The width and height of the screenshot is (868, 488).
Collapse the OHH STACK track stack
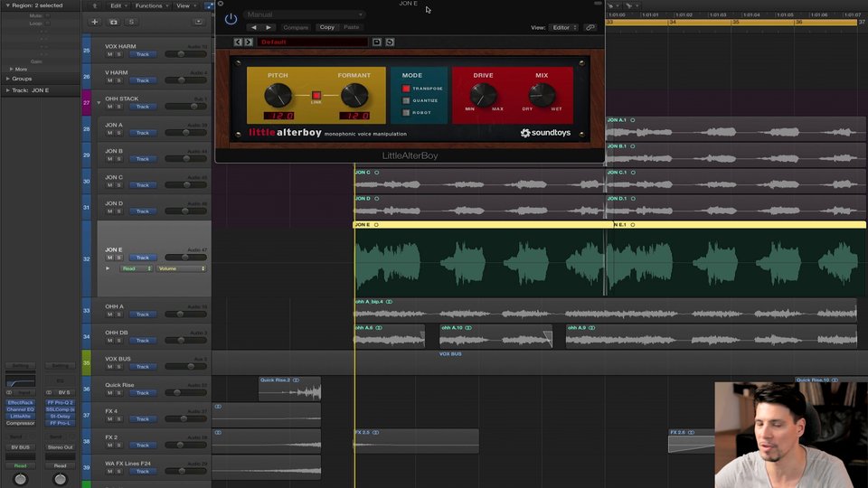pyautogui.click(x=99, y=103)
